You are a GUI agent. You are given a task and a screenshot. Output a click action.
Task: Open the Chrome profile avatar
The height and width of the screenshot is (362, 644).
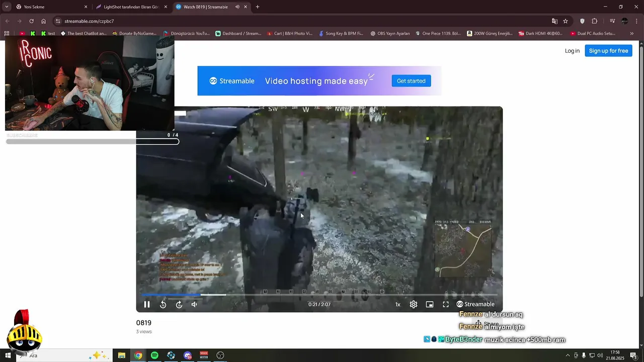pyautogui.click(x=625, y=21)
